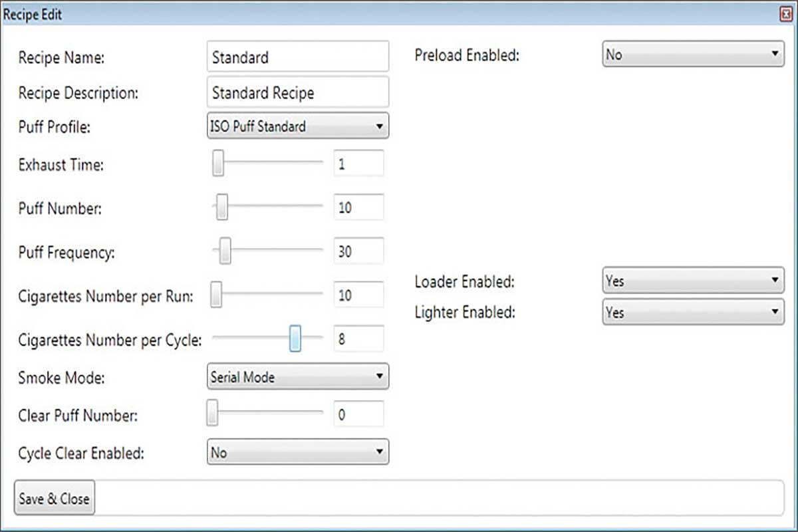
Task: Click the Clear Puff Number slider handle
Action: pos(212,414)
